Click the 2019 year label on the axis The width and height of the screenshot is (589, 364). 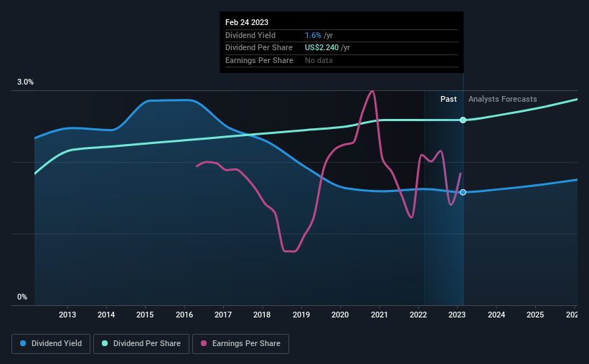pyautogui.click(x=301, y=315)
